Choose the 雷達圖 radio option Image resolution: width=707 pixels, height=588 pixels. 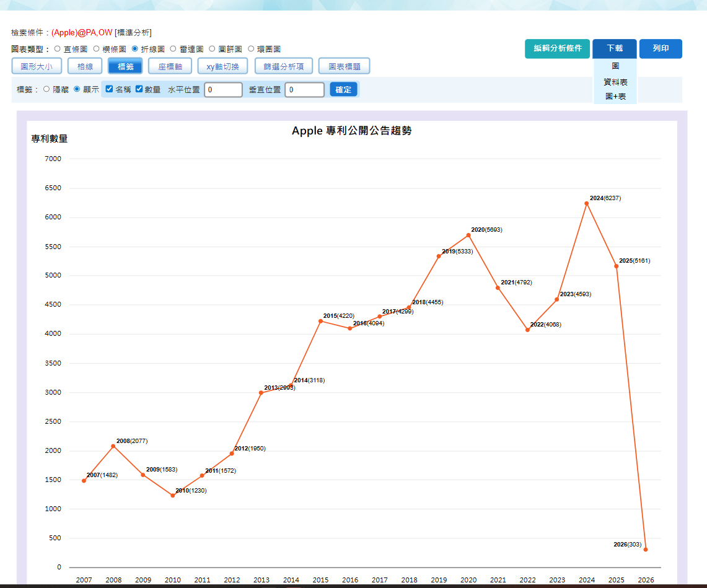(x=173, y=49)
